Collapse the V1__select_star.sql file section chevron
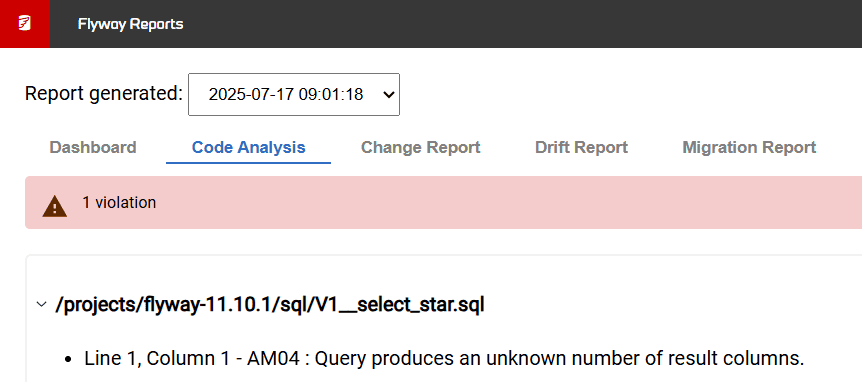This screenshot has height=382, width=862. pyautogui.click(x=41, y=305)
